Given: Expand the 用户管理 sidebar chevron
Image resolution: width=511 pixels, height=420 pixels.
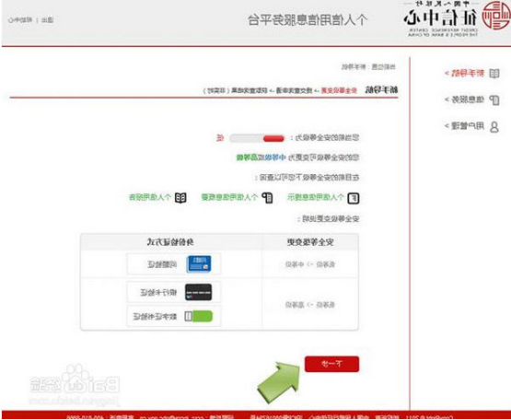Looking at the screenshot, I should pyautogui.click(x=447, y=125).
